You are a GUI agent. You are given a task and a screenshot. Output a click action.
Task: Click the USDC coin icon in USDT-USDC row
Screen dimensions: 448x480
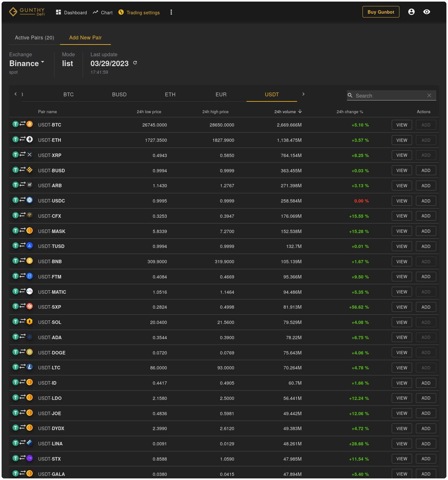[30, 200]
